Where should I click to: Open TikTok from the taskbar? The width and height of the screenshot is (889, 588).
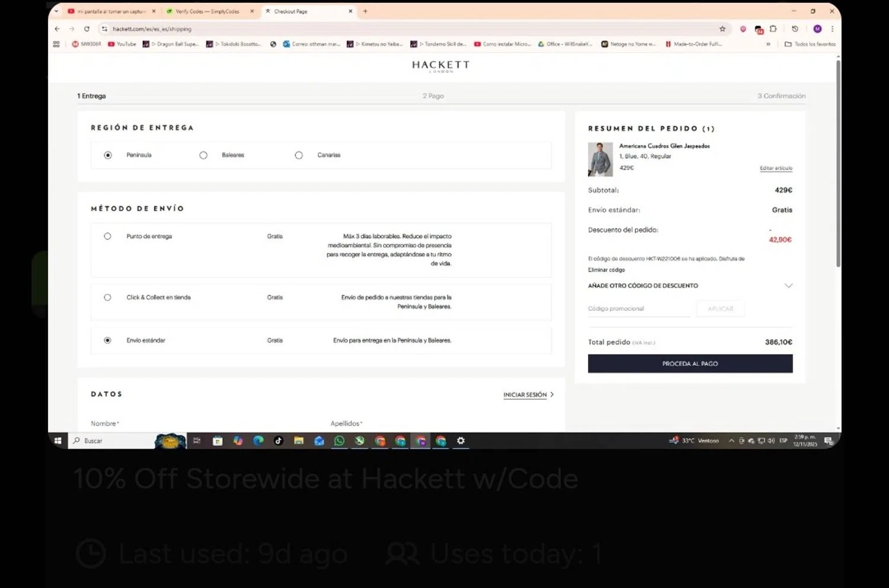279,440
